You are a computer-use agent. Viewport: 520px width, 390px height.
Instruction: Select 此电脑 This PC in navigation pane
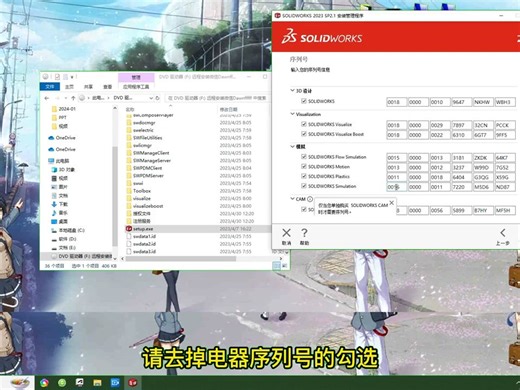(59, 161)
